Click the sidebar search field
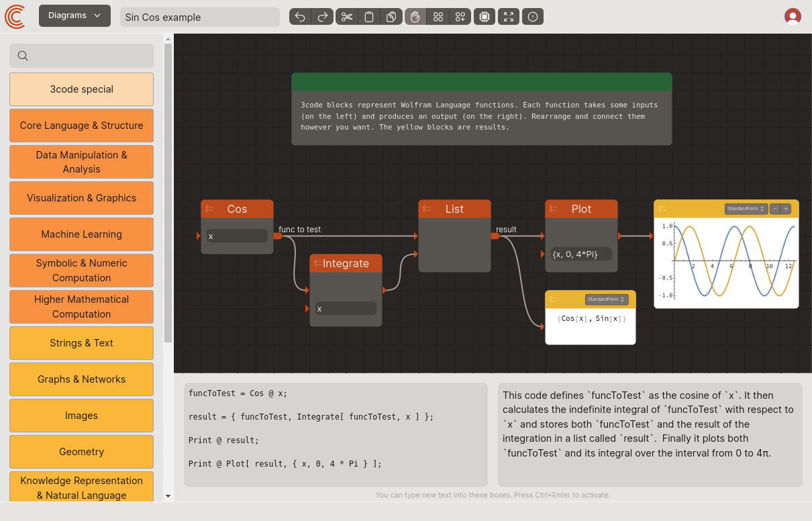 point(81,56)
